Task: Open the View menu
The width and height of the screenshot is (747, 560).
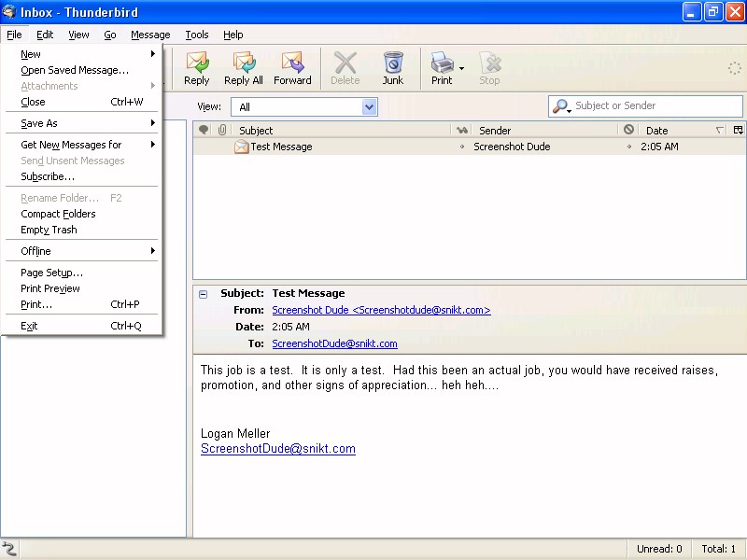Action: (78, 35)
